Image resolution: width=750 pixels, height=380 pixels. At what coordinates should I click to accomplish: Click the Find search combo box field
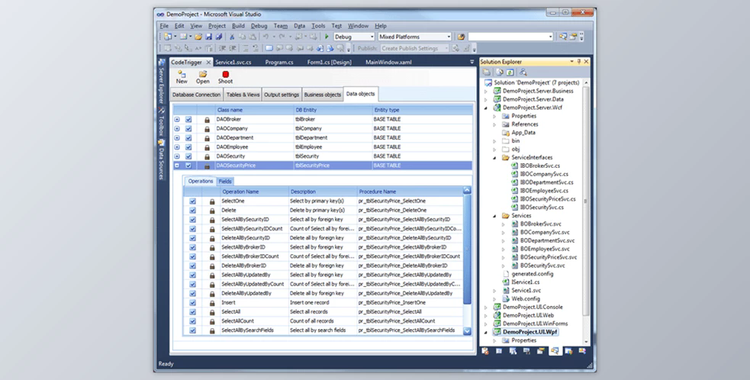(x=510, y=37)
